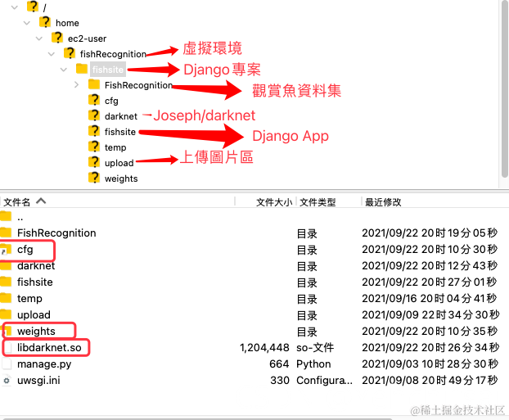The image size is (509, 420).
Task: Select manage.py file name
Action: (44, 364)
